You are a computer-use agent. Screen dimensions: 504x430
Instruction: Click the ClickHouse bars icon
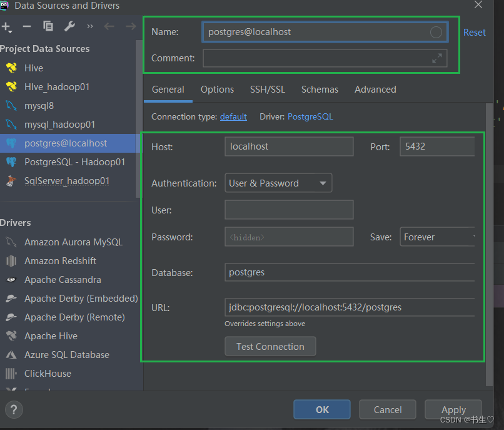pos(11,374)
